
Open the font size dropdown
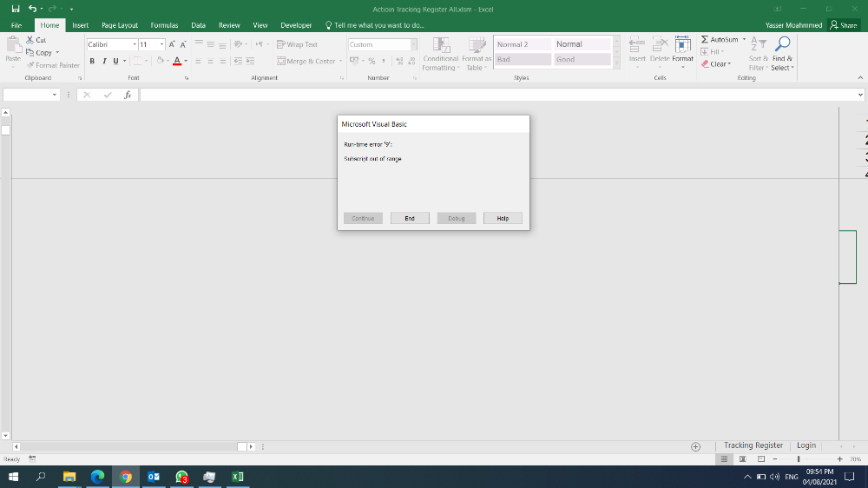(161, 44)
